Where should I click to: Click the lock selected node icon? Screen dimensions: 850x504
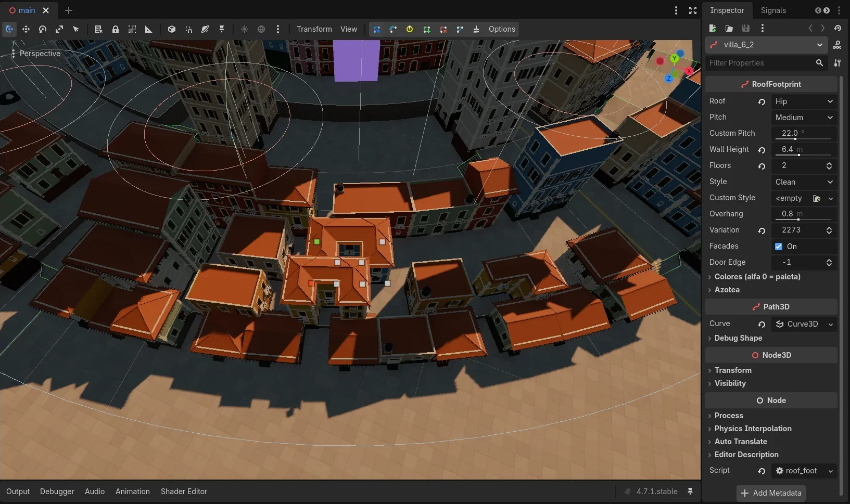[116, 29]
